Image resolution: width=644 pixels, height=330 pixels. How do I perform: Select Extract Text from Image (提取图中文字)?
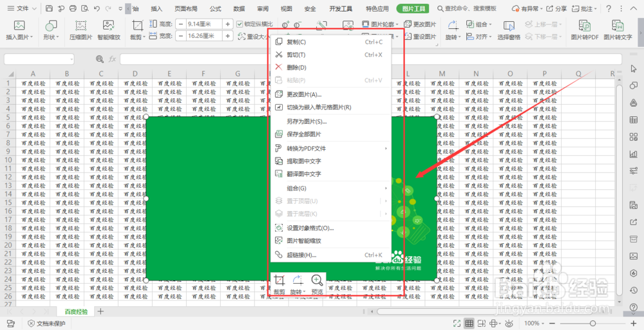[330, 161]
